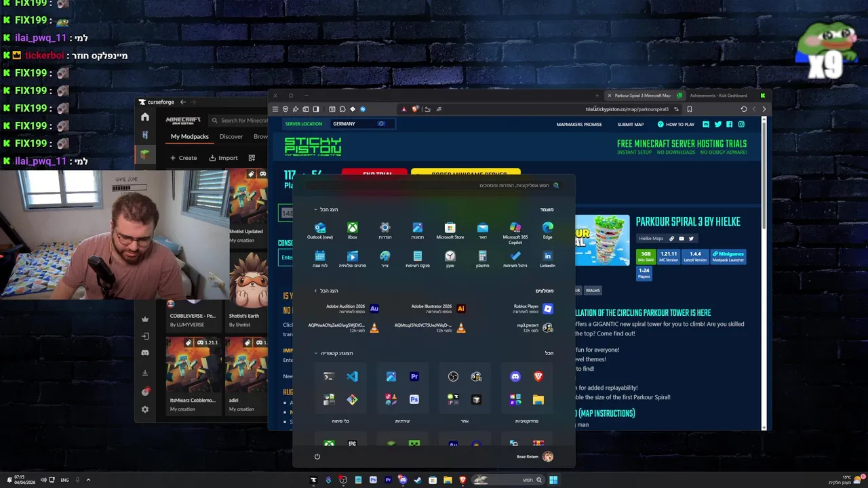Viewport: 868px width, 488px height.
Task: Select CurseForge My Modpacks tab
Action: [x=190, y=136]
